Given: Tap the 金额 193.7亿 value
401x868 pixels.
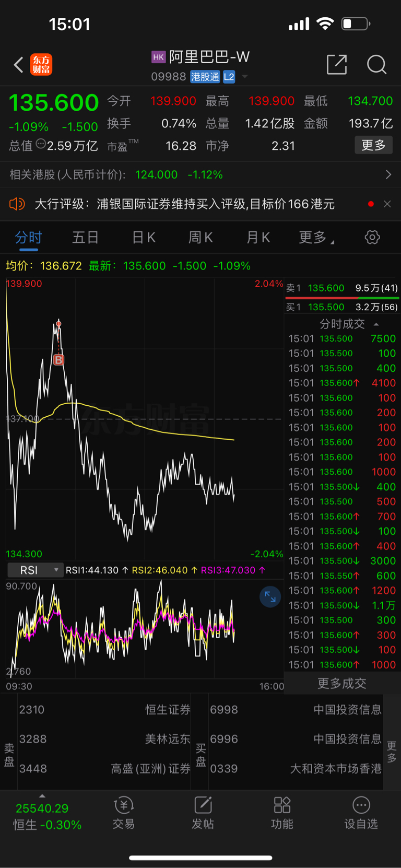Looking at the screenshot, I should pyautogui.click(x=371, y=123).
